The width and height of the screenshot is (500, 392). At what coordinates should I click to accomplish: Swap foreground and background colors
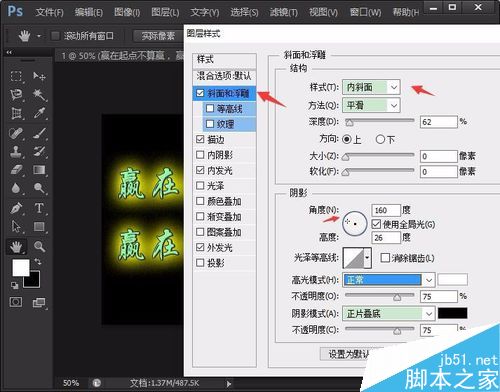point(38,262)
